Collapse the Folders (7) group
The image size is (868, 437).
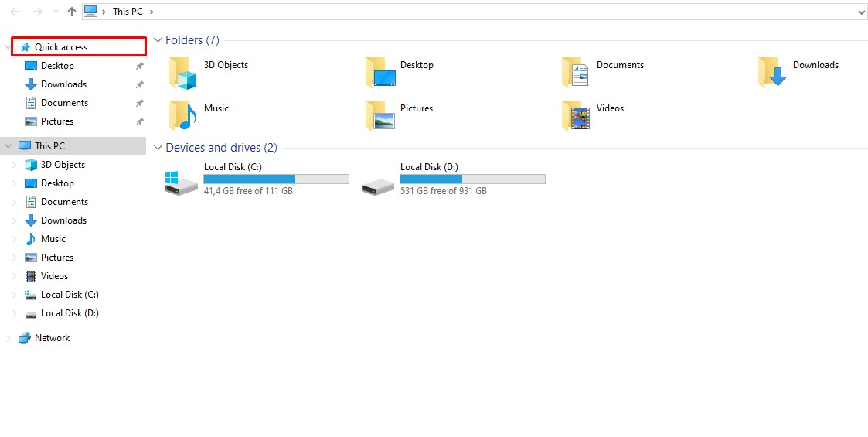(158, 40)
